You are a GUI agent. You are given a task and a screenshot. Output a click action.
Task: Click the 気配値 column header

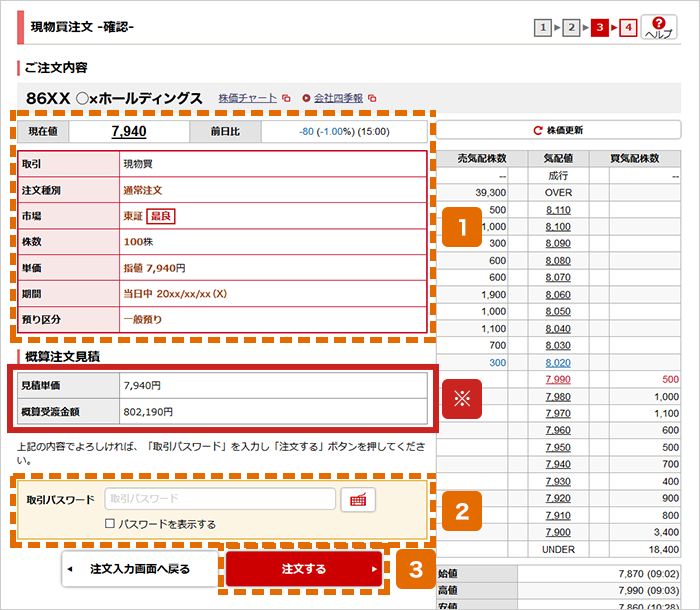point(558,159)
